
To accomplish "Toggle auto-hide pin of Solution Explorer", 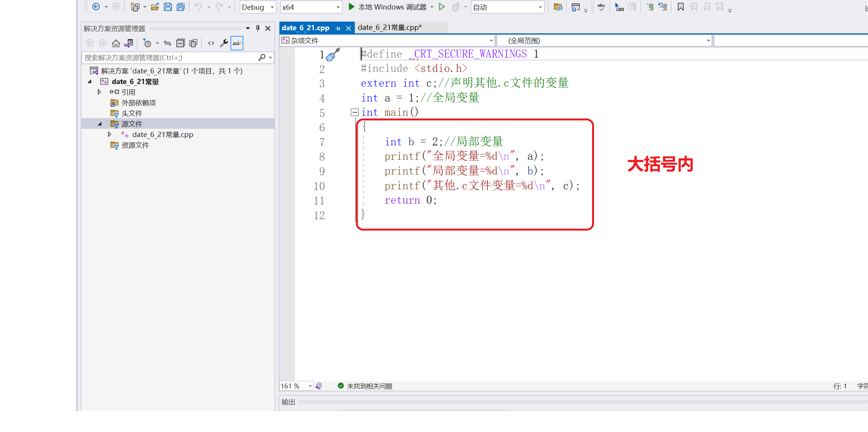I will (258, 28).
